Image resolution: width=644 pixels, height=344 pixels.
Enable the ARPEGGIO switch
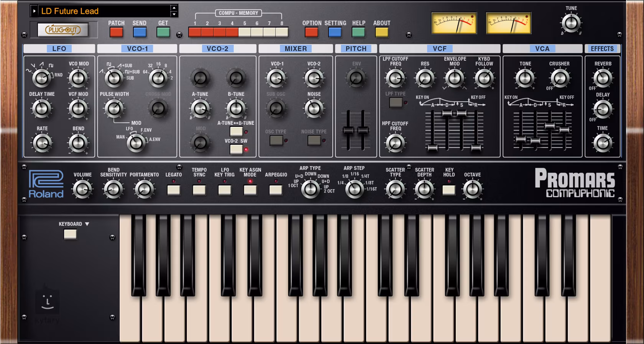(x=276, y=190)
